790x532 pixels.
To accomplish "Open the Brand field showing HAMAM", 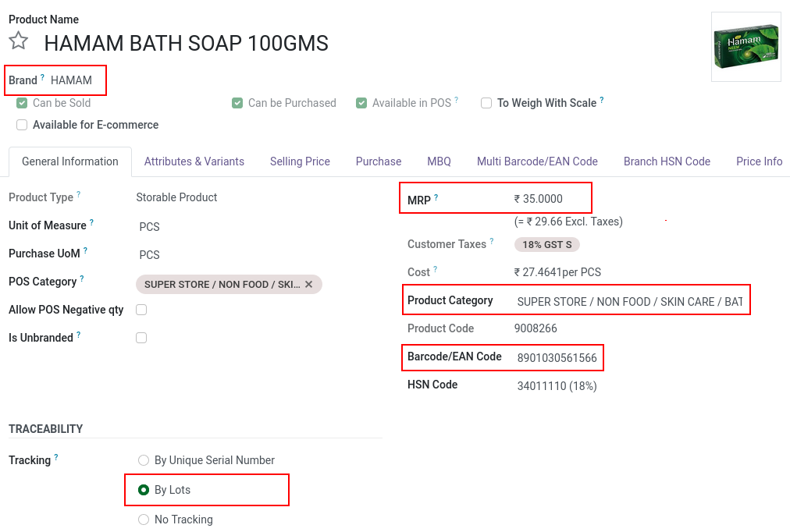I will click(x=72, y=80).
